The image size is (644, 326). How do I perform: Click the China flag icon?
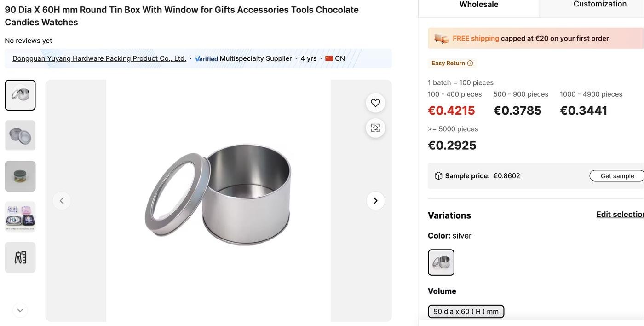click(x=329, y=58)
